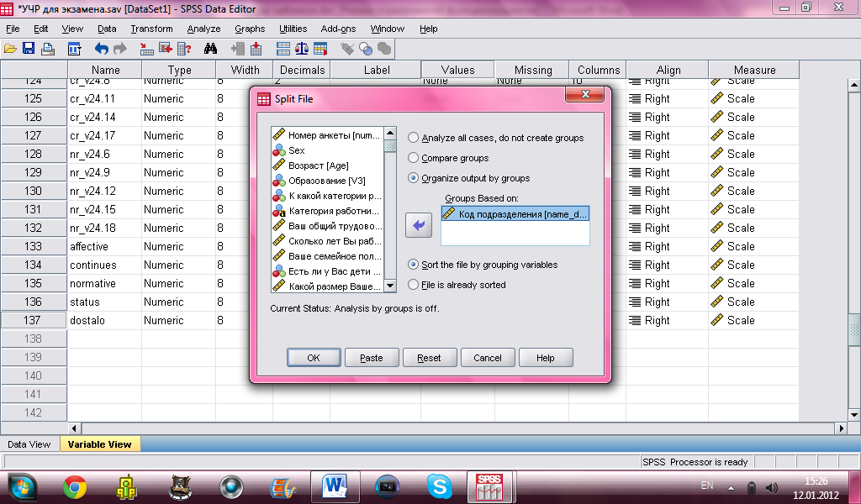Click the Reset button
861x504 pixels.
pyautogui.click(x=429, y=358)
